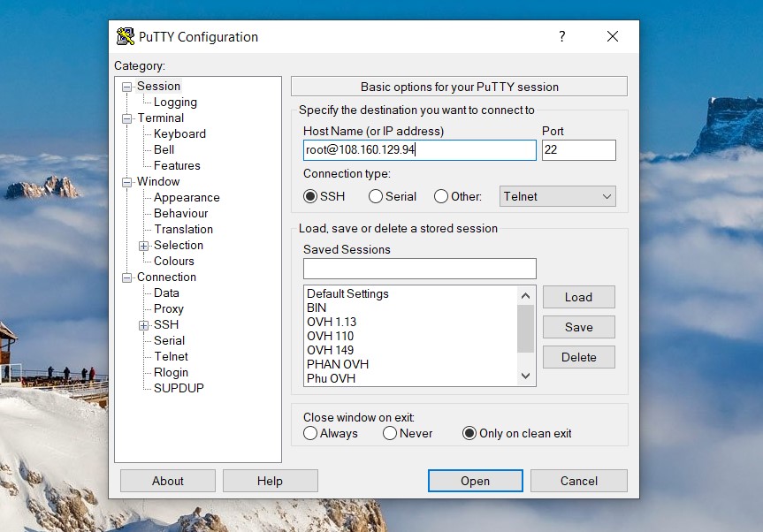Collapse the Connection tree node
Image resolution: width=763 pixels, height=532 pixels.
point(127,277)
